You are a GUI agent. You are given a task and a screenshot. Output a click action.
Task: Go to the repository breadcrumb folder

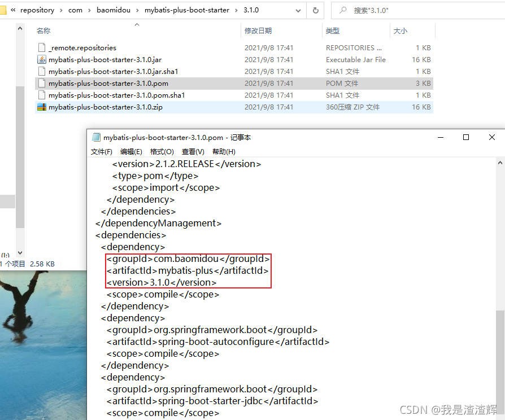(37, 10)
